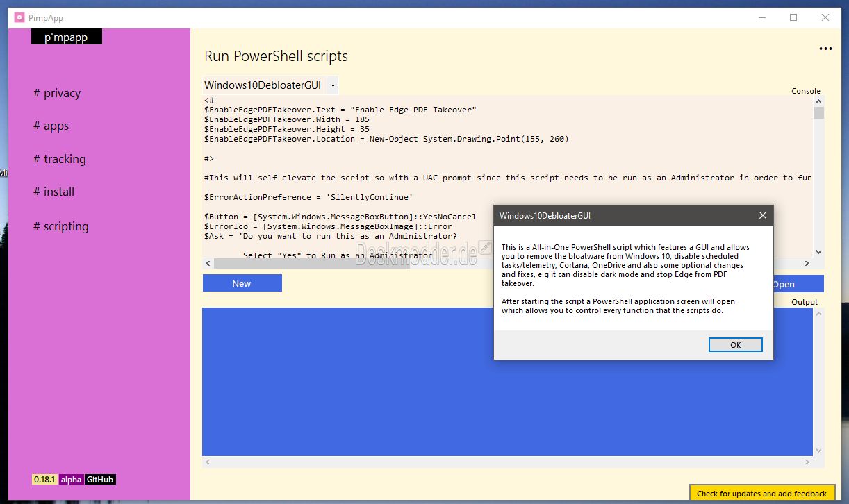Create a new script with New button
This screenshot has height=504, width=849.
click(242, 283)
